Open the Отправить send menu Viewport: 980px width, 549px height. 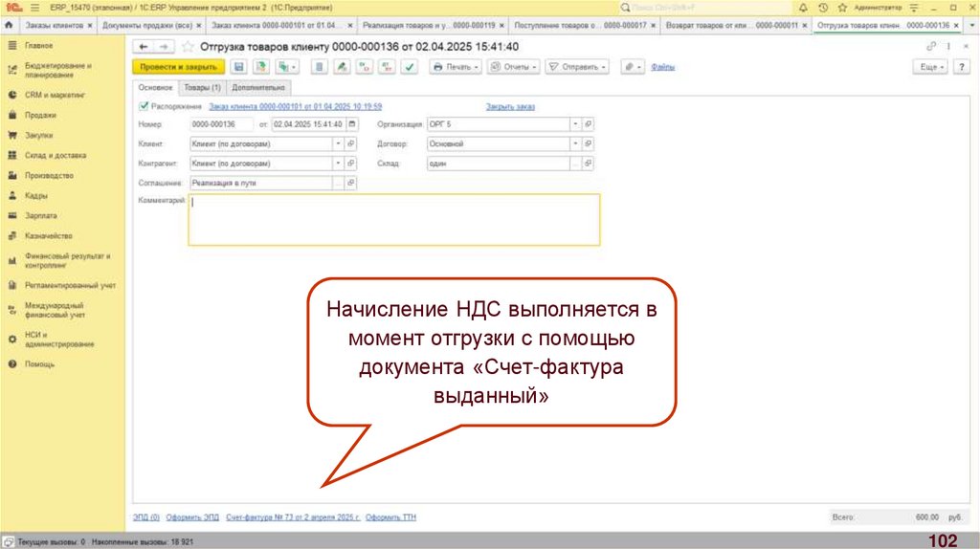[x=577, y=67]
